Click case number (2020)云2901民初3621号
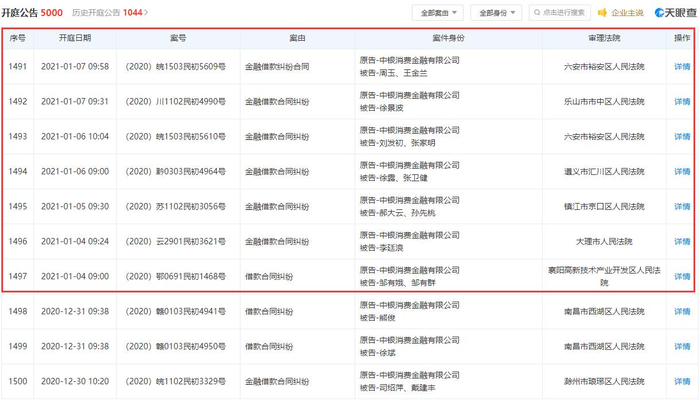The image size is (700, 402). (175, 241)
